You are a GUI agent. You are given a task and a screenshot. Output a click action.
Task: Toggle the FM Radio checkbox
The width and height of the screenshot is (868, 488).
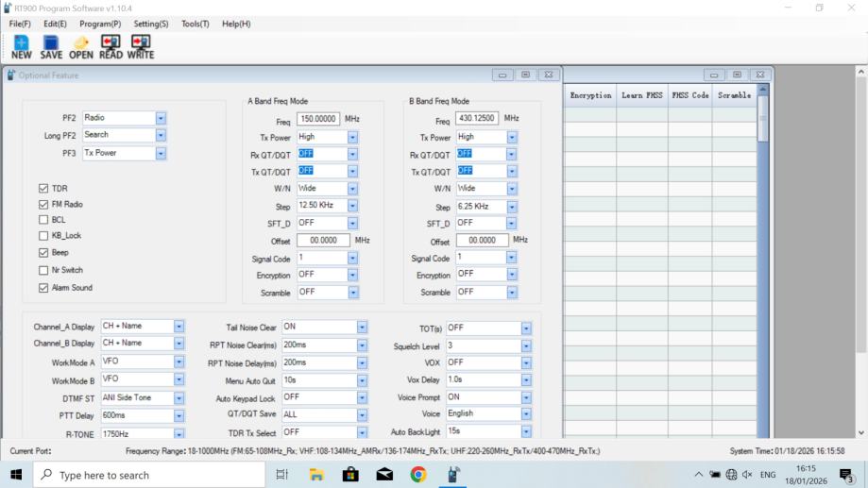coord(43,205)
